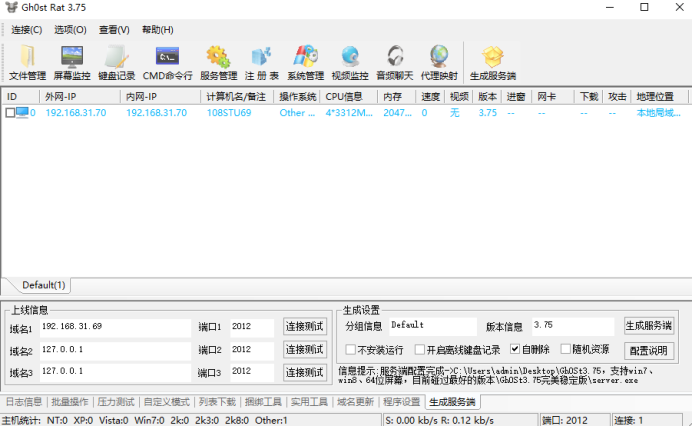Enable 开启离线键盘记录 checkbox
The width and height of the screenshot is (693, 426).
tap(420, 350)
